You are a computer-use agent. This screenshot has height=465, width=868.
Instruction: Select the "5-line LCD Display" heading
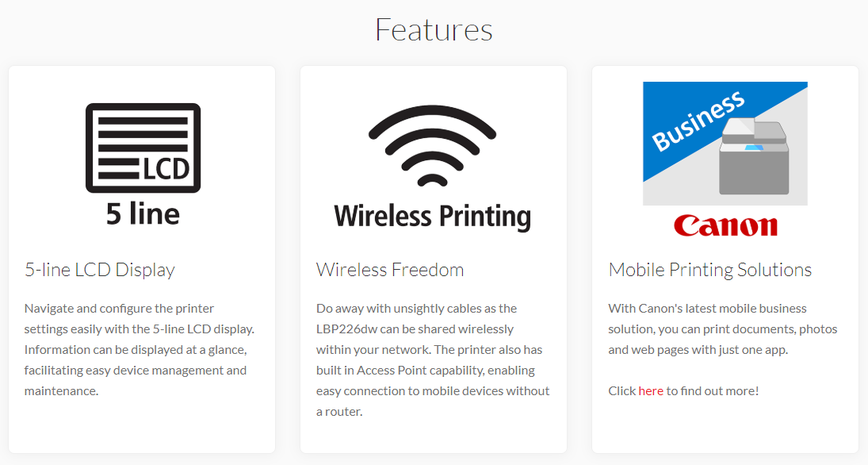click(x=100, y=270)
